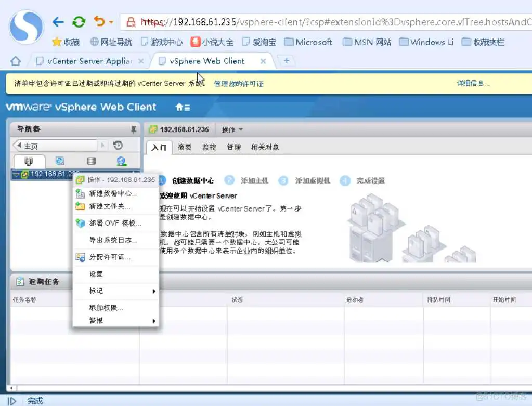Image resolution: width=532 pixels, height=406 pixels.
Task: Open the Windows Li bookmark folder
Action: point(426,42)
